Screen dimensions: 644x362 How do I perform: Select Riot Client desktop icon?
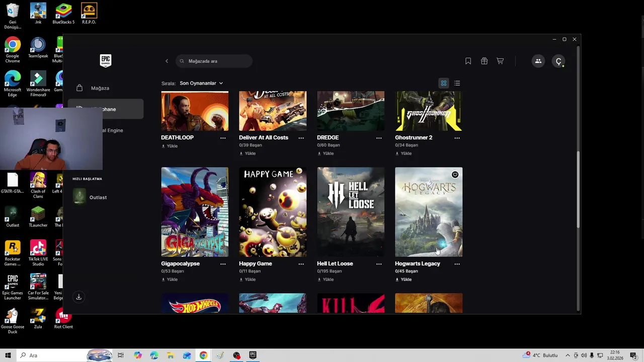click(x=63, y=319)
